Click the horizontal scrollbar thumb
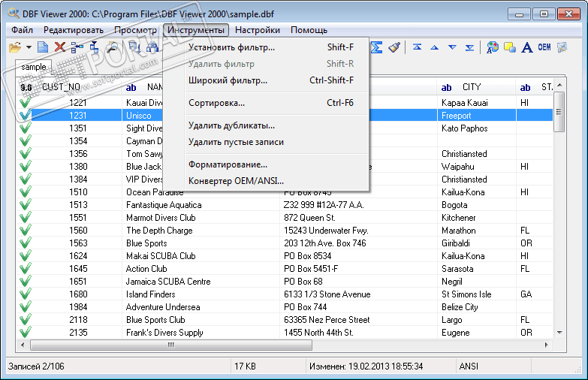The image size is (588, 380). [x=171, y=345]
